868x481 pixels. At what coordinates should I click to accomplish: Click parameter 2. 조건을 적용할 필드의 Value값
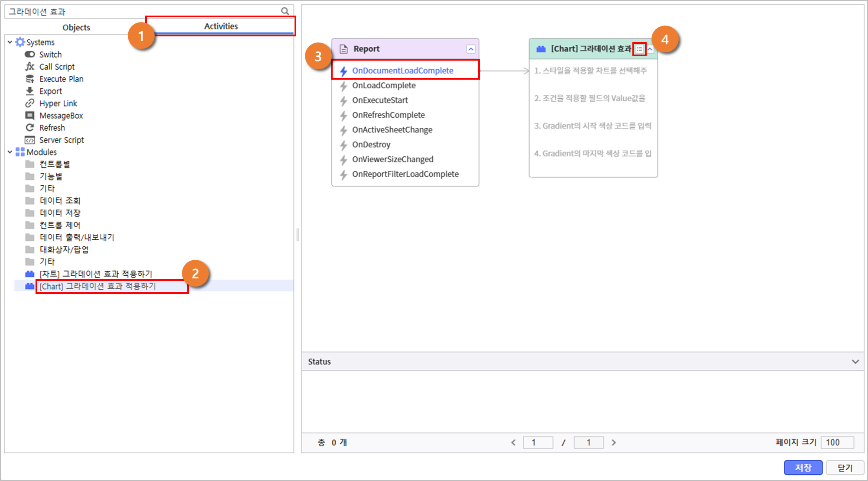tap(590, 98)
